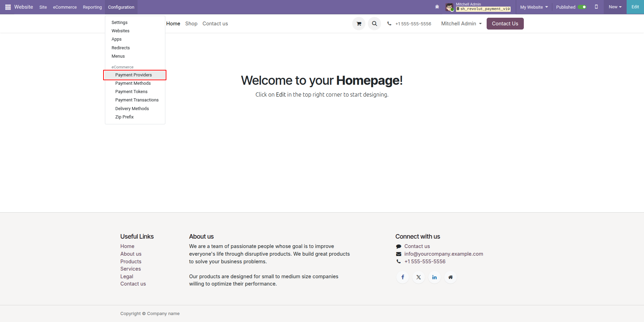The image size is (644, 322).
Task: Collapse the Configuration menu
Action: [x=121, y=7]
